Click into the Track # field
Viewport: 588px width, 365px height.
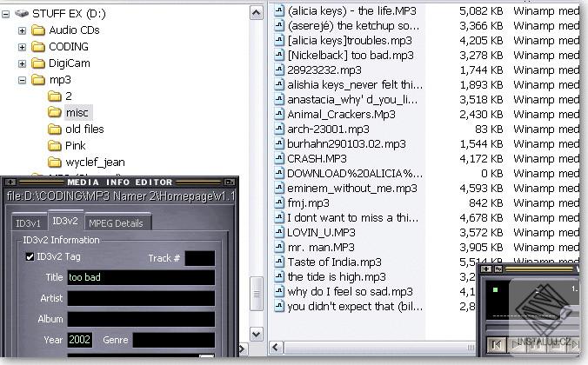[200, 258]
